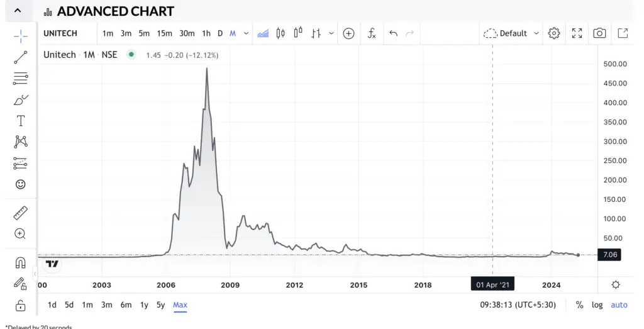The height and width of the screenshot is (329, 644).
Task: Select the ruler measure tool
Action: click(x=20, y=213)
